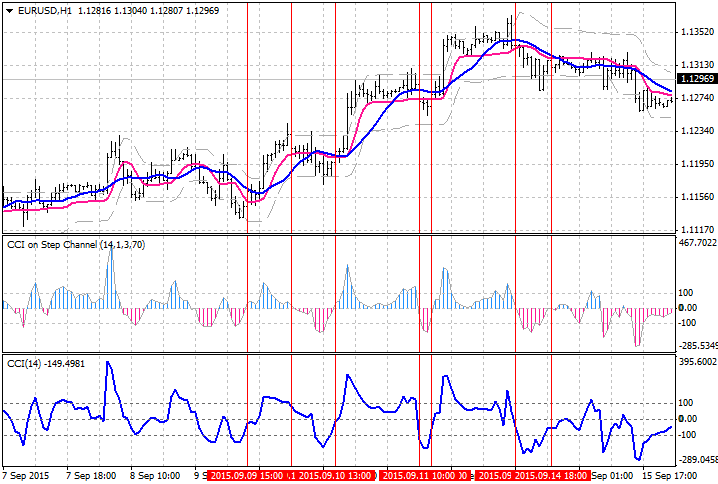Select the black 1.12969 current price label

(x=698, y=79)
